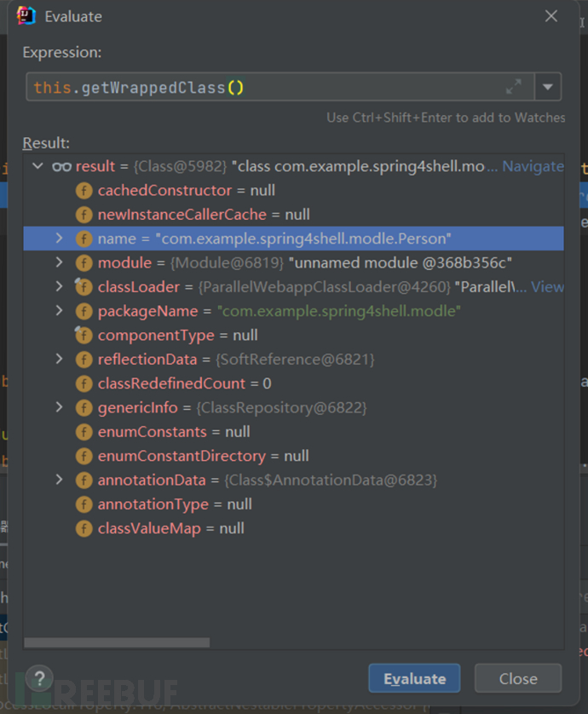This screenshot has height=714, width=588.
Task: Click the field icon next to componentType
Action: tap(84, 335)
